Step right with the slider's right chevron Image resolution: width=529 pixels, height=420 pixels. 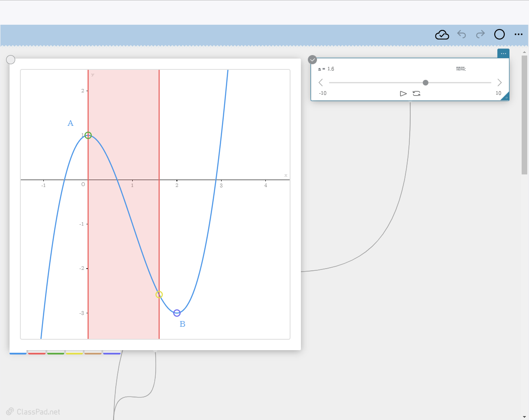500,82
